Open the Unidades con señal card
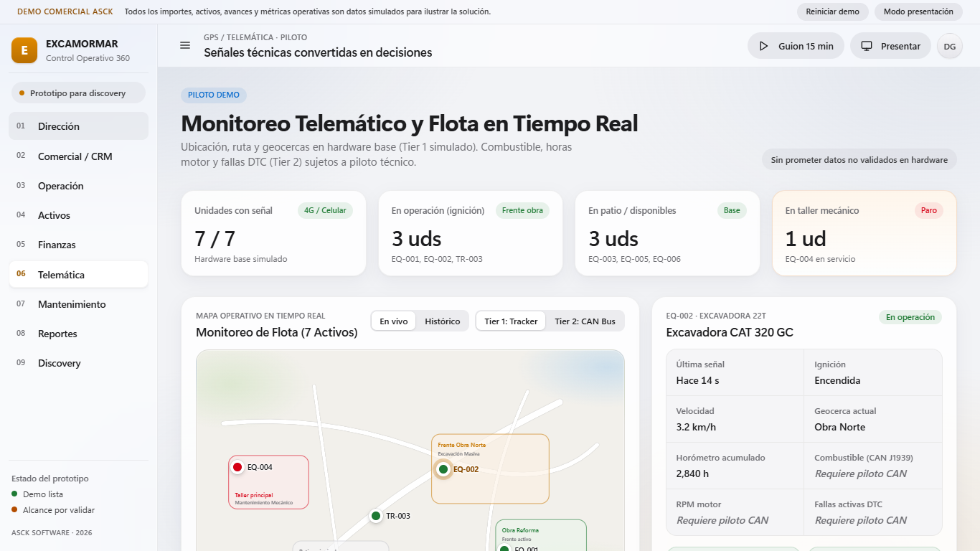Image resolution: width=980 pixels, height=551 pixels. coord(273,233)
